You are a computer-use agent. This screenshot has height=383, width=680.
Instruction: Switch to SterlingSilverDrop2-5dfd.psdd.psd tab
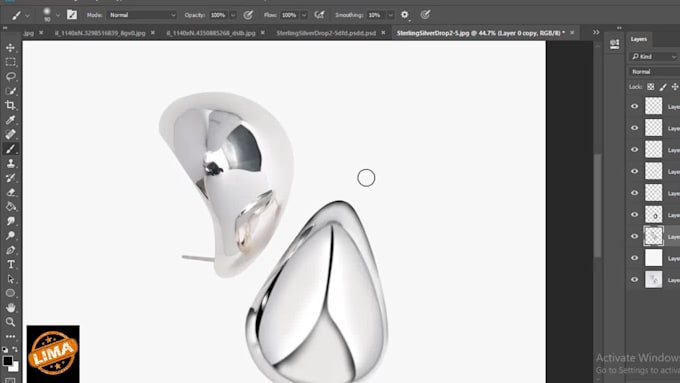326,33
